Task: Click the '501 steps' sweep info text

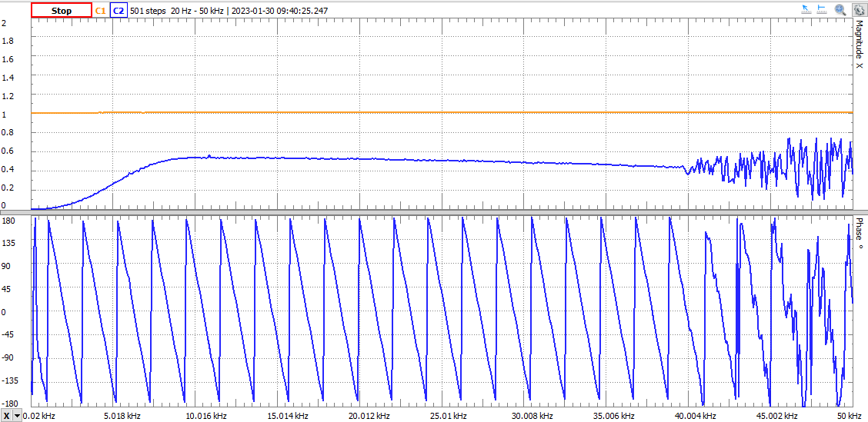Action: pyautogui.click(x=149, y=11)
